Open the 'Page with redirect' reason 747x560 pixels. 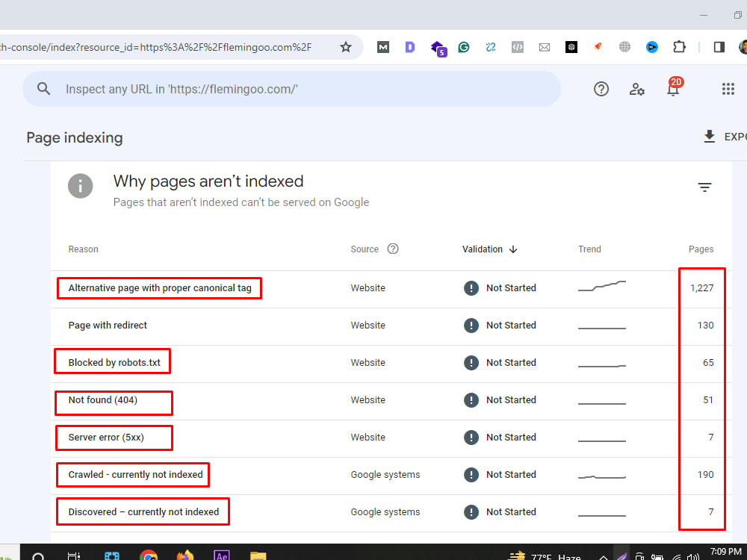[x=108, y=326]
